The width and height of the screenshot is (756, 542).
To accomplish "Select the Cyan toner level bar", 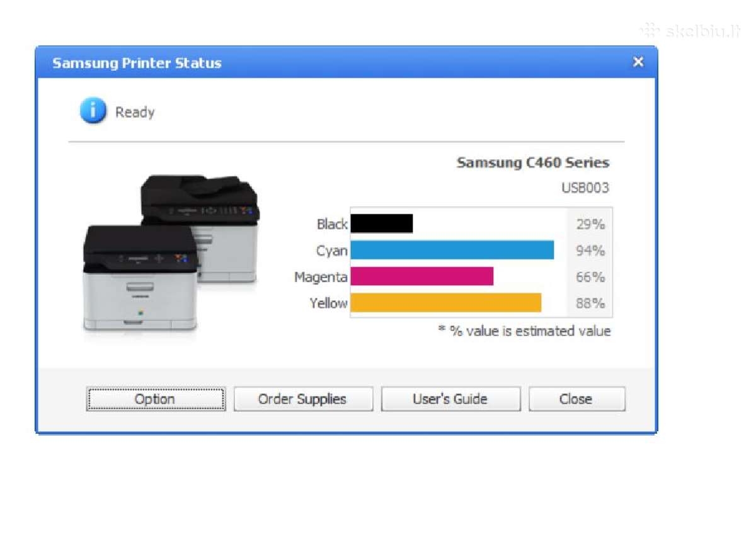I will click(452, 250).
